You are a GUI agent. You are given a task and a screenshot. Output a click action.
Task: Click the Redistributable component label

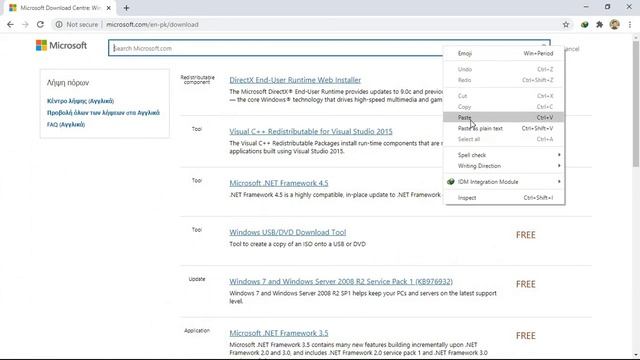coord(198,80)
